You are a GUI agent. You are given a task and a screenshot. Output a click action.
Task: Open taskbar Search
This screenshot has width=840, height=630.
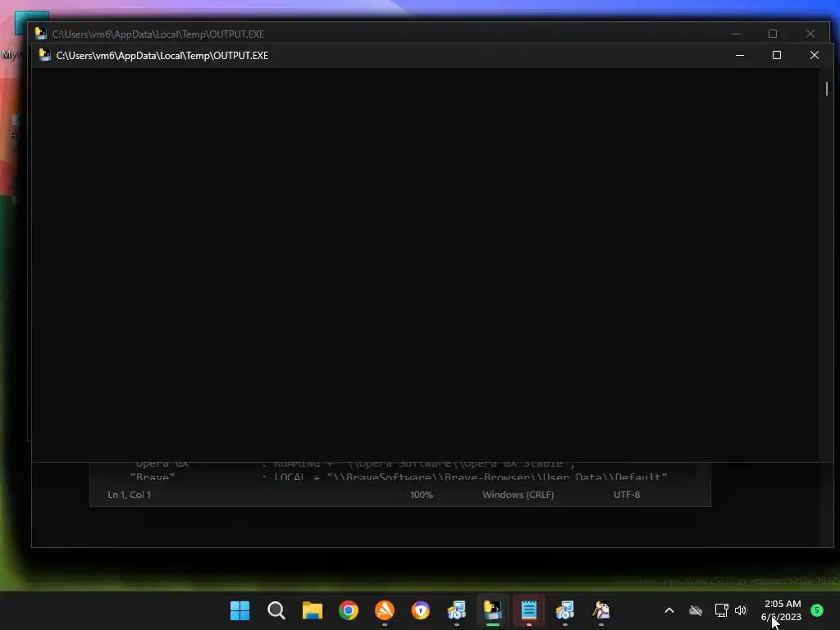[276, 610]
